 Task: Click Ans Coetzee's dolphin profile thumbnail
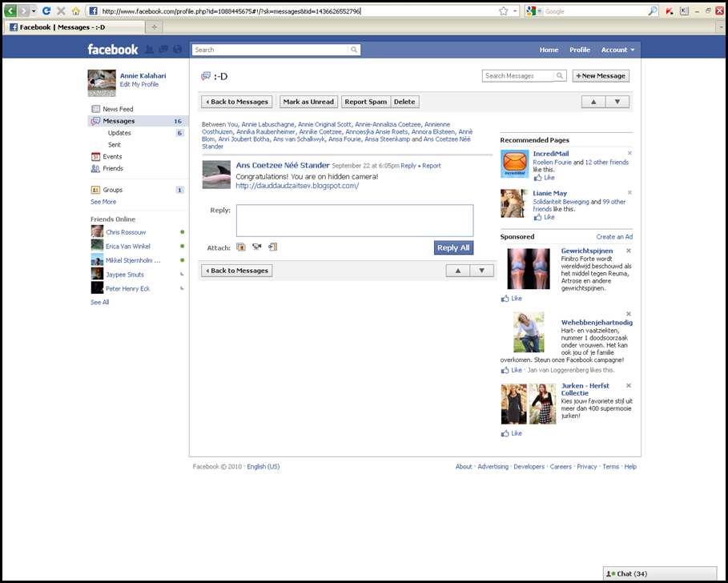point(216,175)
